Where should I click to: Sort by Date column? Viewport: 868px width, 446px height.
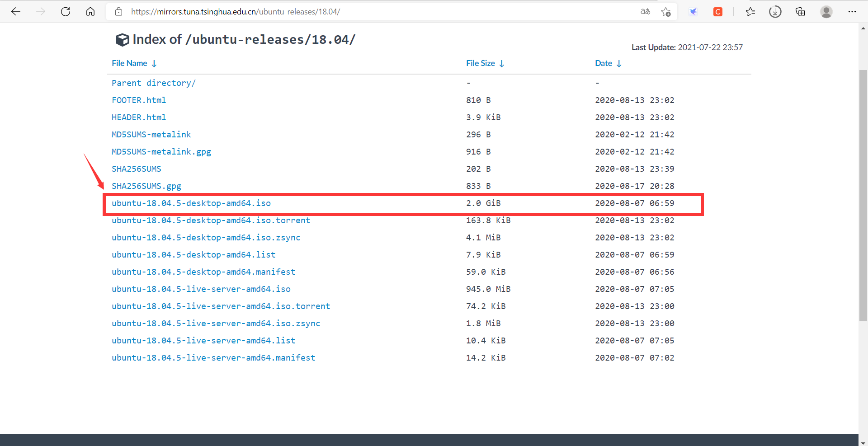608,63
